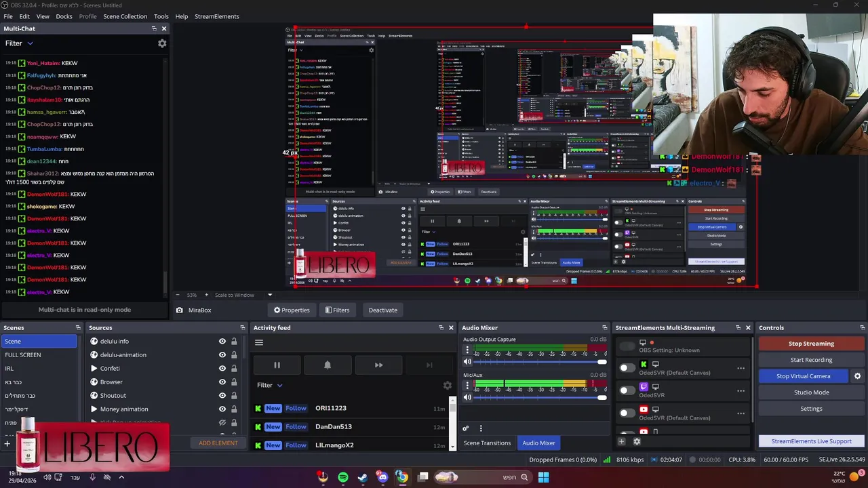
Task: Open Chrome from the taskbar
Action: pos(402,477)
